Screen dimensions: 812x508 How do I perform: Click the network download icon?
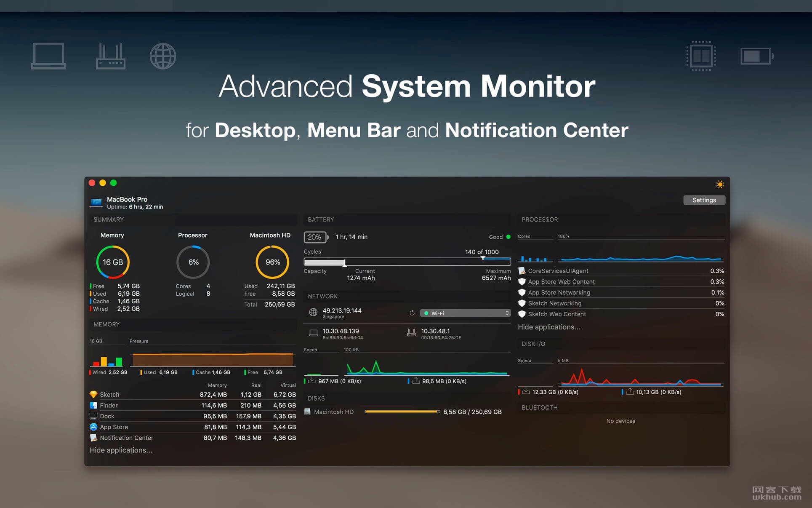point(311,381)
